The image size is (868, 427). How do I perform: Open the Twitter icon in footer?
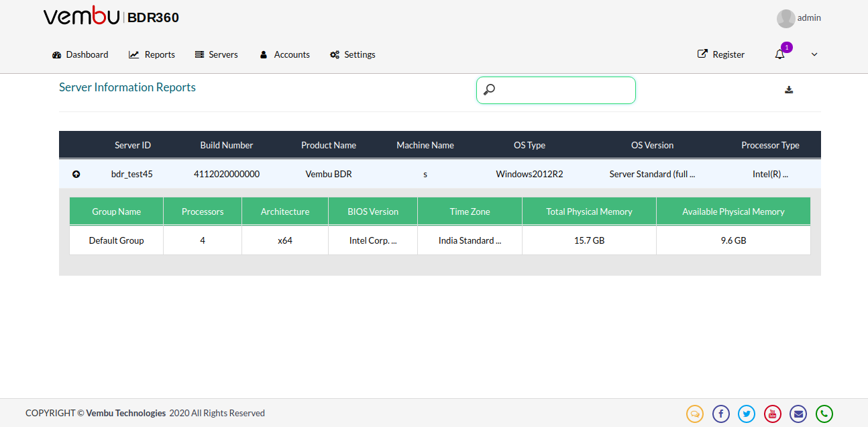pyautogui.click(x=747, y=414)
